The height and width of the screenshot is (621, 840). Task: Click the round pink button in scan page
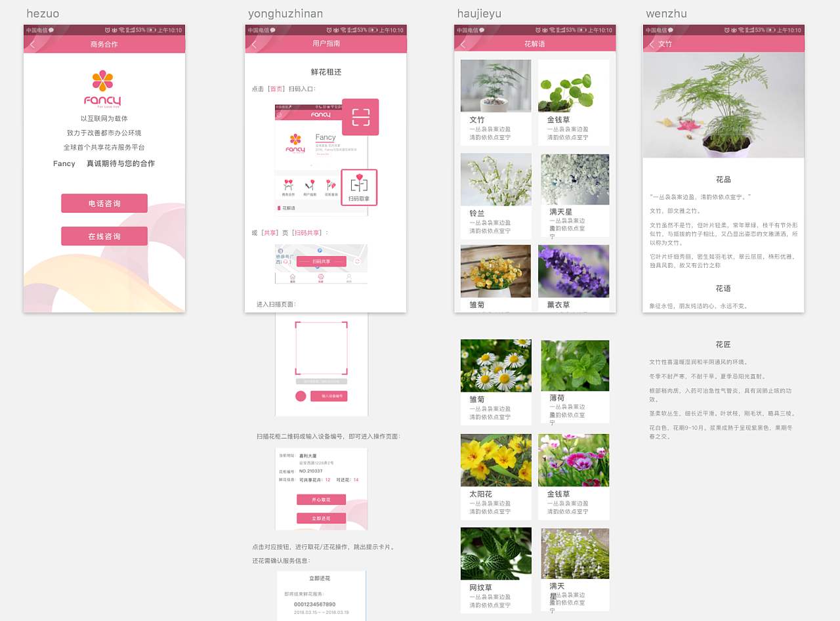pos(301,396)
